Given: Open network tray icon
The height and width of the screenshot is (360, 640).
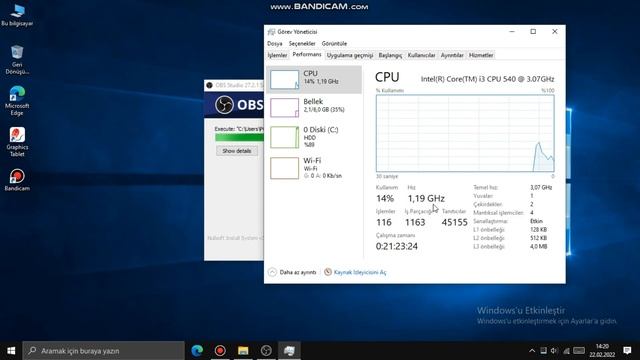Looking at the screenshot, I should (566, 351).
